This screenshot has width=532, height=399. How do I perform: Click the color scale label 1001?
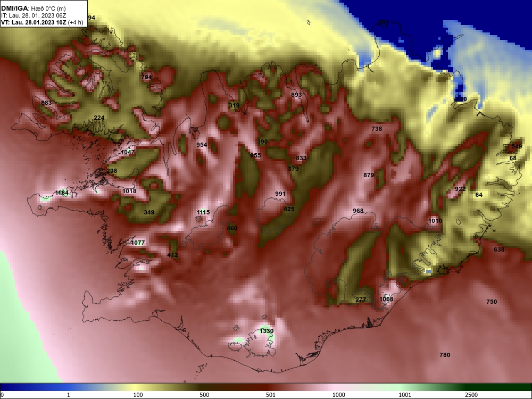405,395
